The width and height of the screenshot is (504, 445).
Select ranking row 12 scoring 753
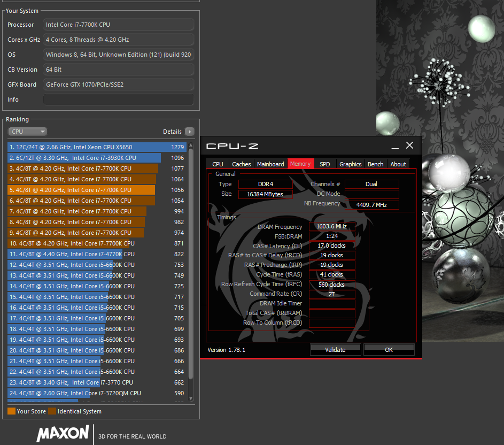click(x=97, y=265)
